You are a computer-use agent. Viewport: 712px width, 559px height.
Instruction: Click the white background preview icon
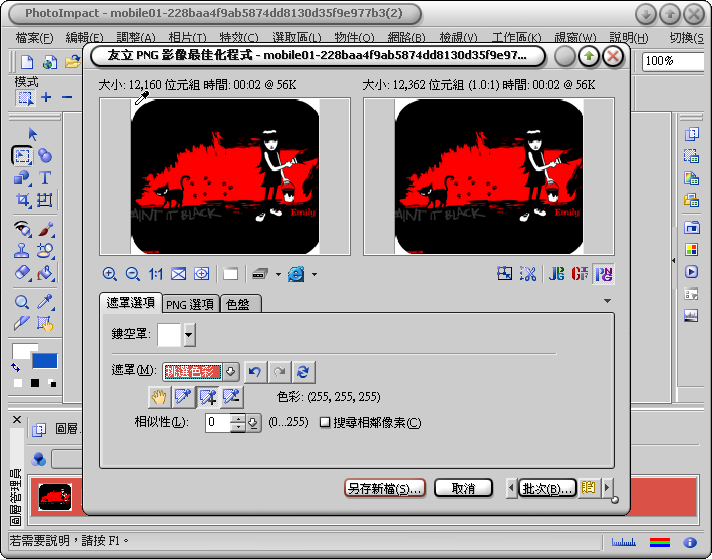[x=231, y=274]
